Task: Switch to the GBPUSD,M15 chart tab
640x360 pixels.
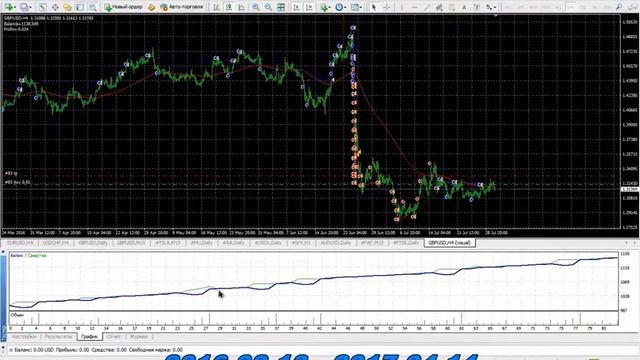Action: (131, 242)
